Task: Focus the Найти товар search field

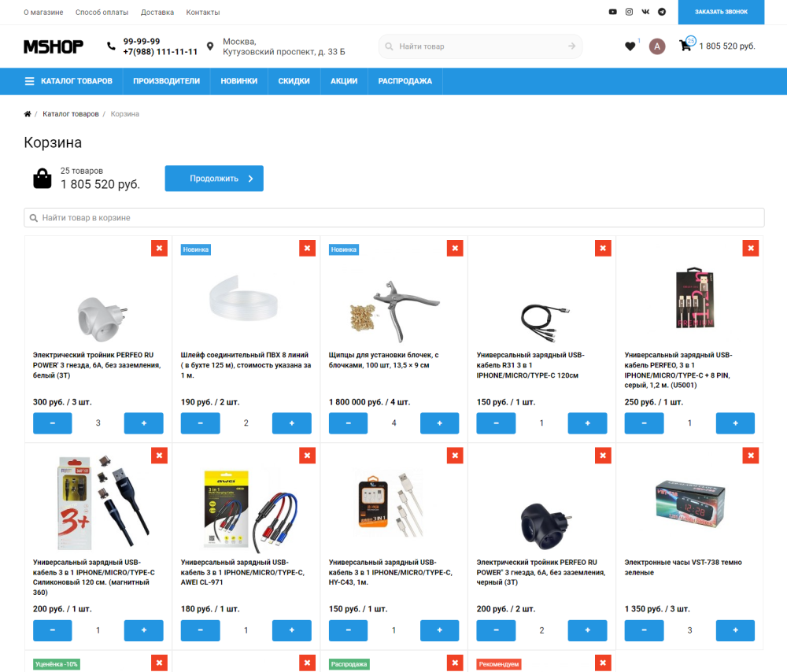Action: [x=480, y=46]
